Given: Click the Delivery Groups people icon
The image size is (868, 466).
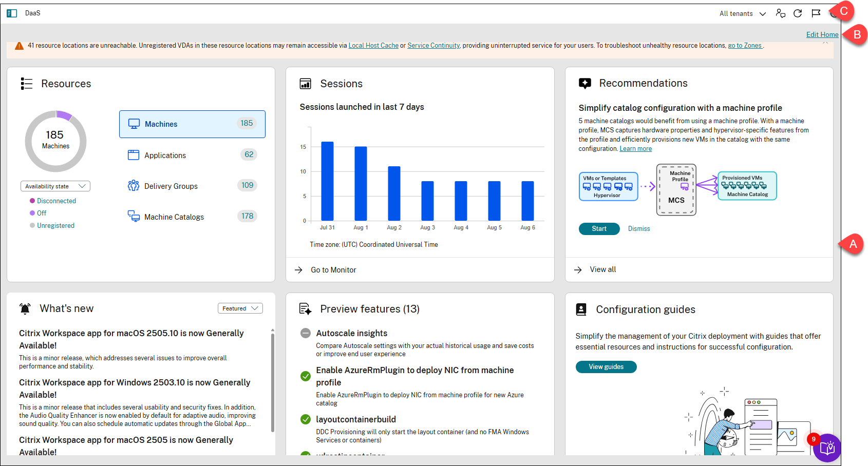Looking at the screenshot, I should coord(134,186).
